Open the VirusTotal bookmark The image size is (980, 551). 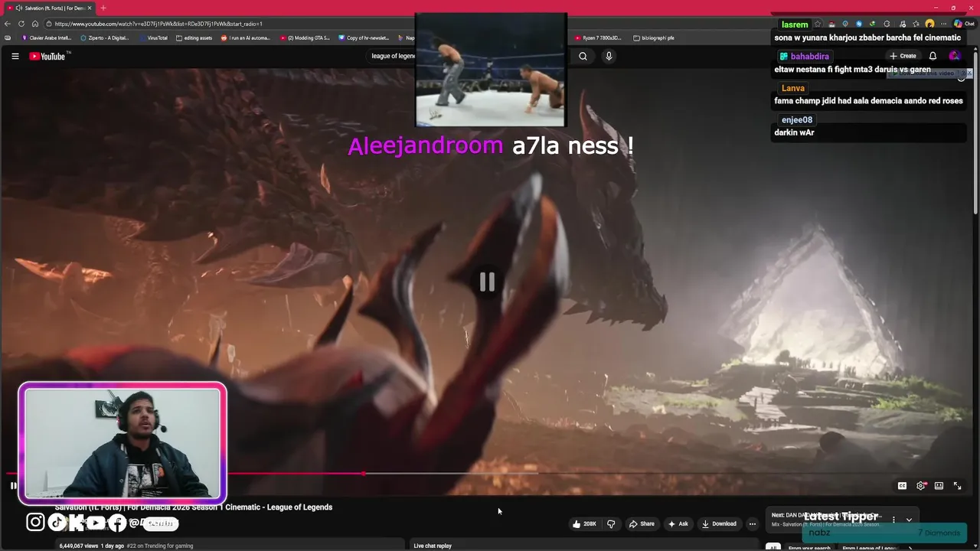[x=153, y=37]
